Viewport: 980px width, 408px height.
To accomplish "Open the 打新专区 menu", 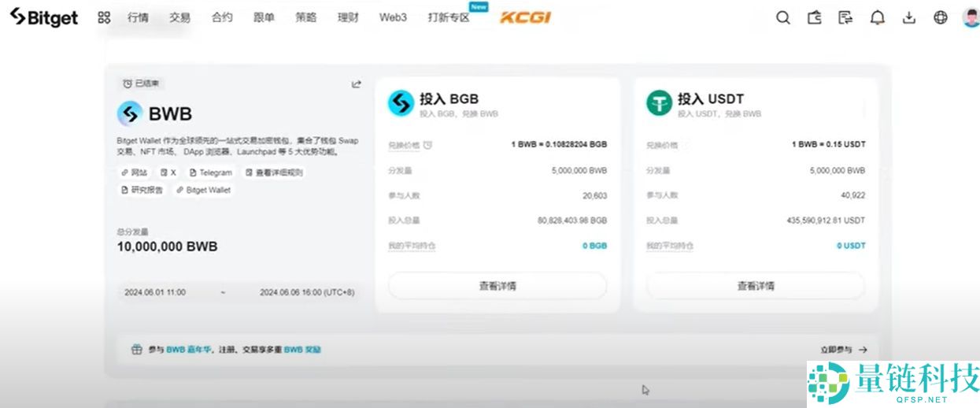I will coord(449,17).
